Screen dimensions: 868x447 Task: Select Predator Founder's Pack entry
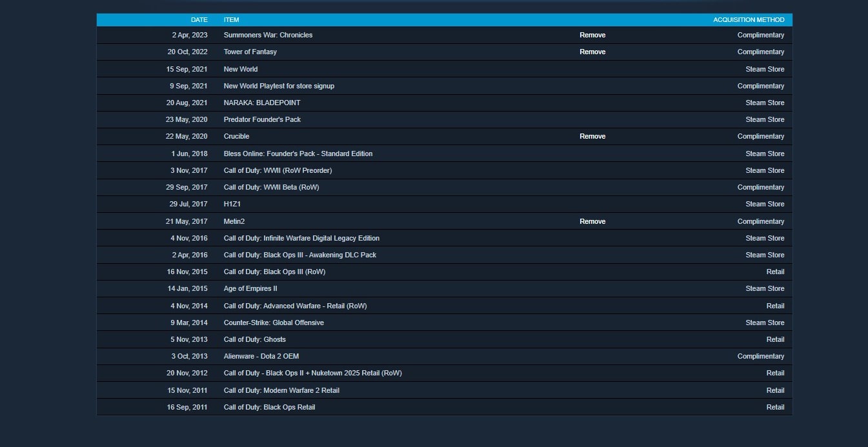tap(262, 119)
